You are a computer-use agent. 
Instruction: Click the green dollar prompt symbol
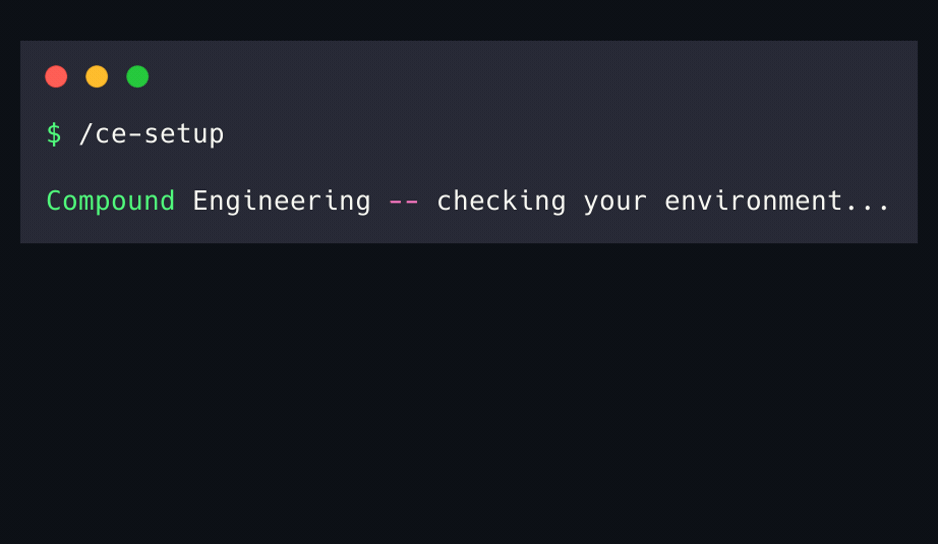coord(54,134)
